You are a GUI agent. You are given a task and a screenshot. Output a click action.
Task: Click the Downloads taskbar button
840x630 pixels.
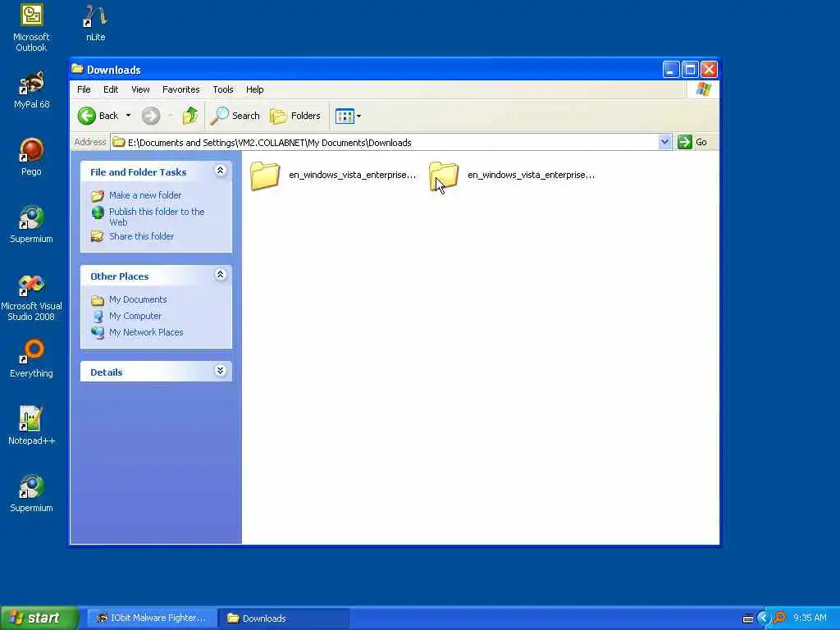coord(284,619)
